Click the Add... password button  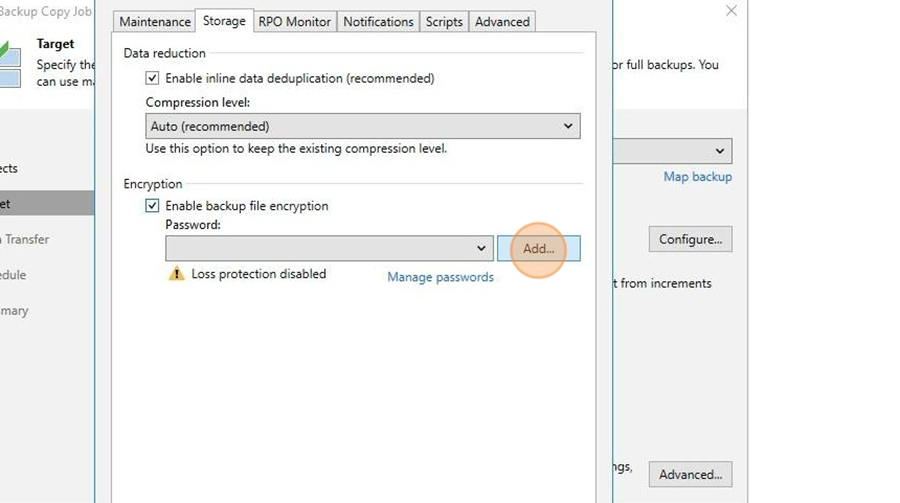pos(538,248)
